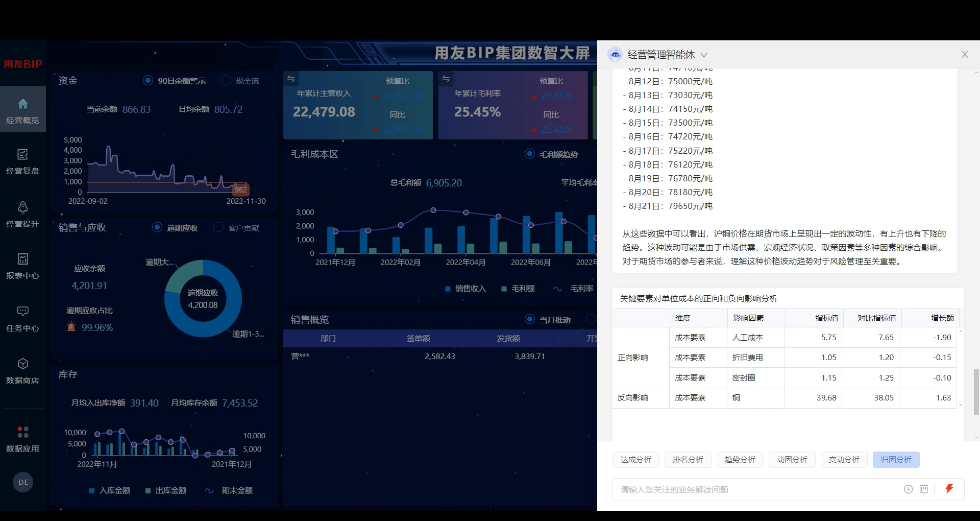The height and width of the screenshot is (521, 980).
Task: Click the business question input field
Action: [740, 489]
